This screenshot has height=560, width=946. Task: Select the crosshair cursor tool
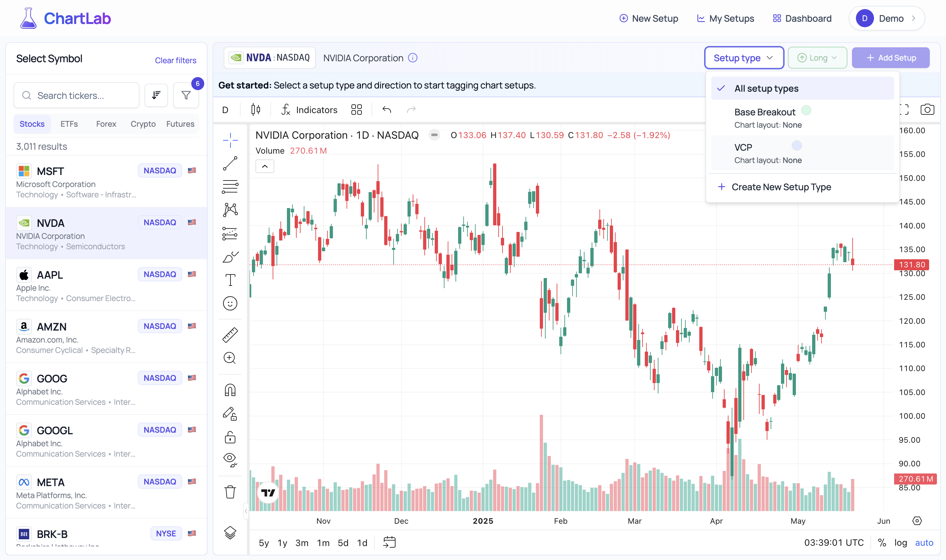[230, 140]
